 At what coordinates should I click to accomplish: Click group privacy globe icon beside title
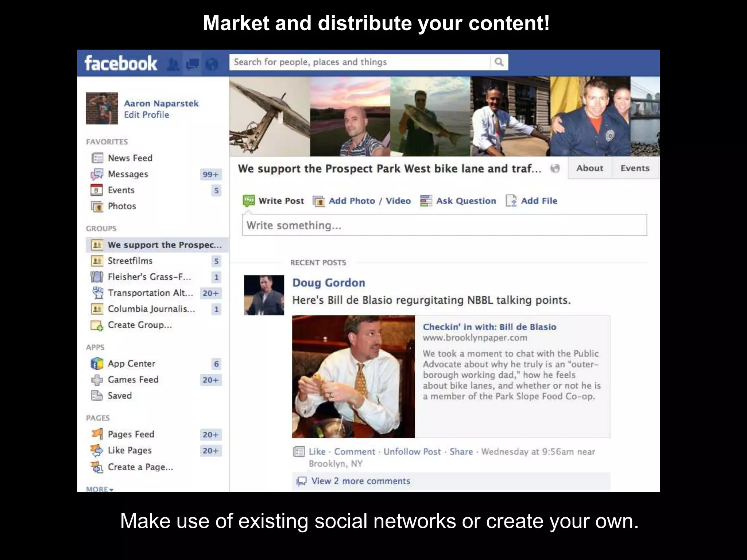tap(555, 168)
